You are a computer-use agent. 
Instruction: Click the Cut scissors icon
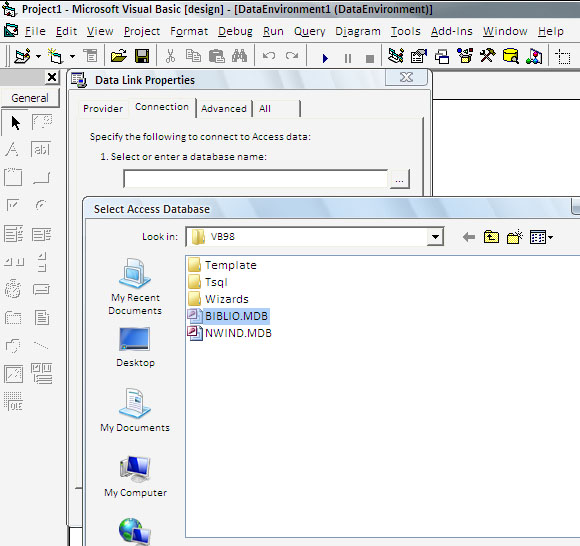pyautogui.click(x=170, y=57)
